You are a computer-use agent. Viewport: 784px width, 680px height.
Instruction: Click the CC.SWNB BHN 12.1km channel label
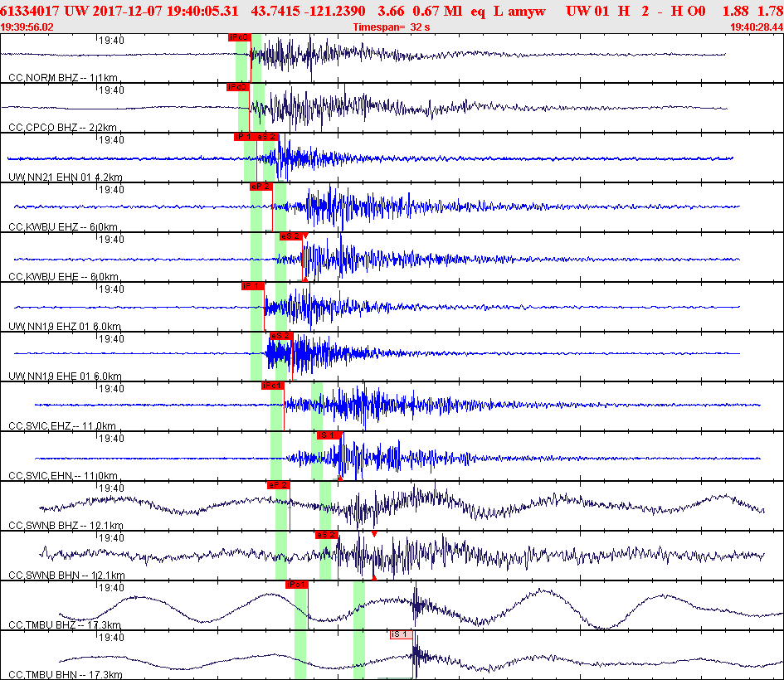pyautogui.click(x=67, y=575)
